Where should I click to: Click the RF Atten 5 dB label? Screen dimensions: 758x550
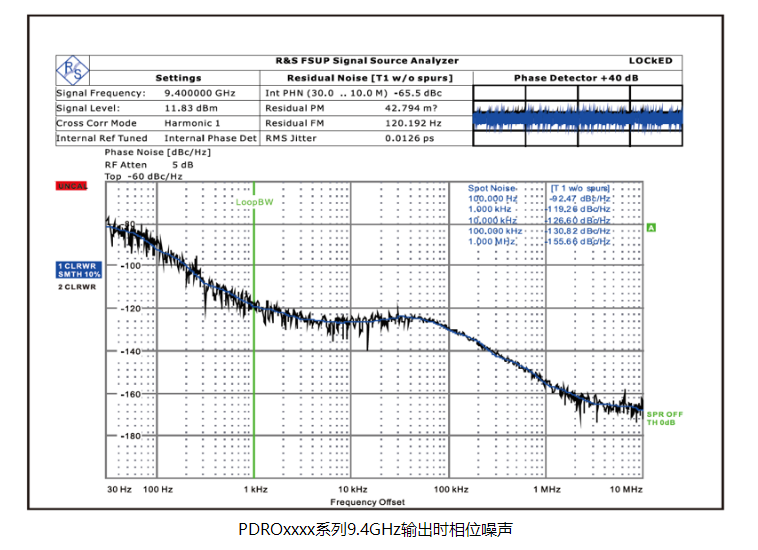pyautogui.click(x=149, y=165)
